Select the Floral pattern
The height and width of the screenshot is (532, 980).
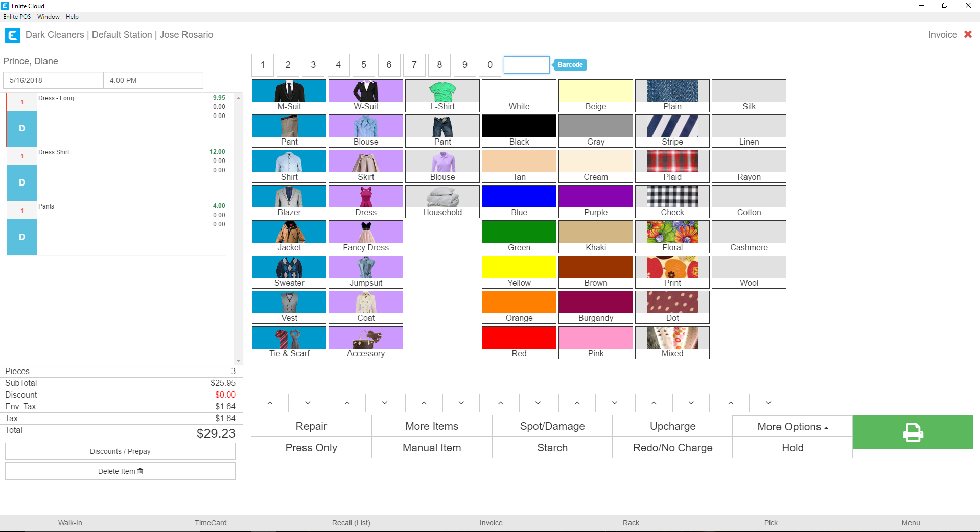coord(672,237)
